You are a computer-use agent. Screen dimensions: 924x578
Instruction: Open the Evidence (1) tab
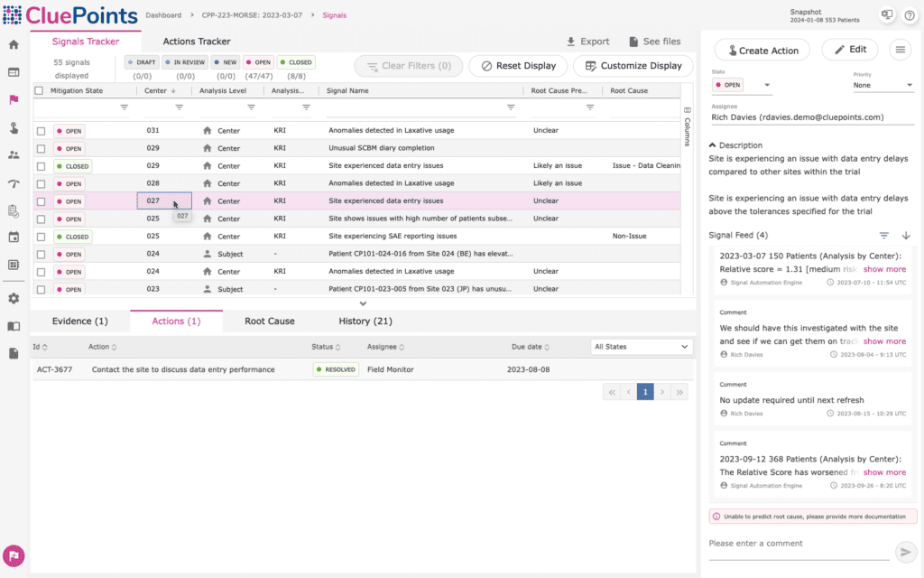point(80,321)
